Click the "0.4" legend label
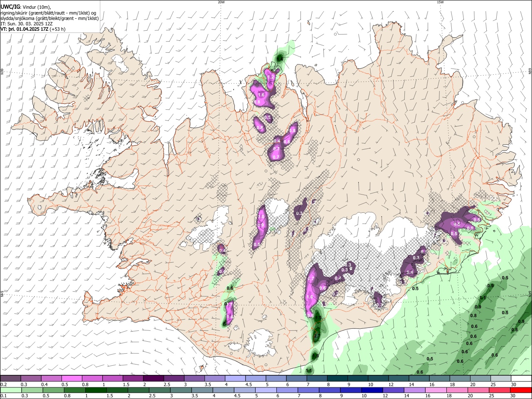The height and width of the screenshot is (399, 532). 44,384
